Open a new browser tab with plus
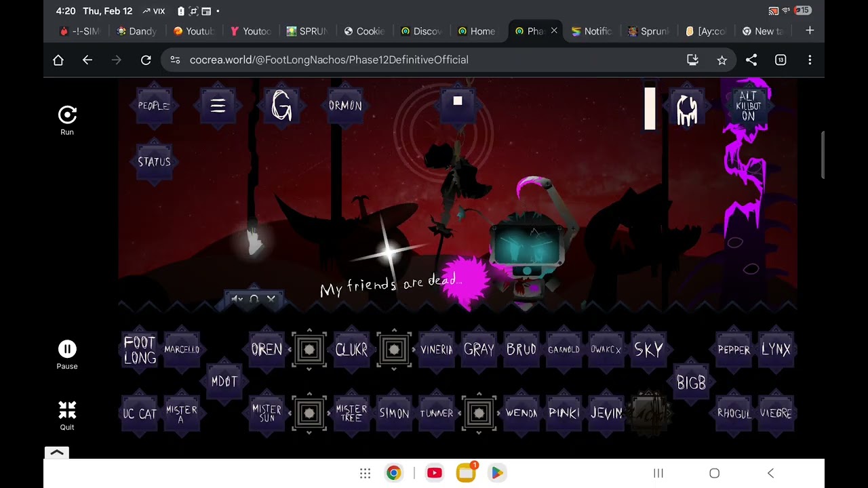Viewport: 868px width, 488px height. tap(810, 30)
